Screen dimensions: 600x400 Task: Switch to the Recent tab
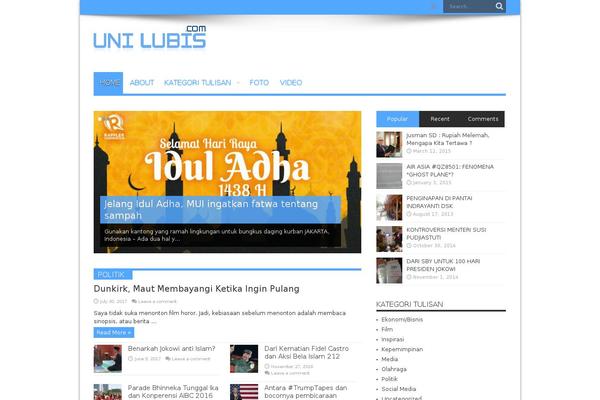(x=440, y=119)
